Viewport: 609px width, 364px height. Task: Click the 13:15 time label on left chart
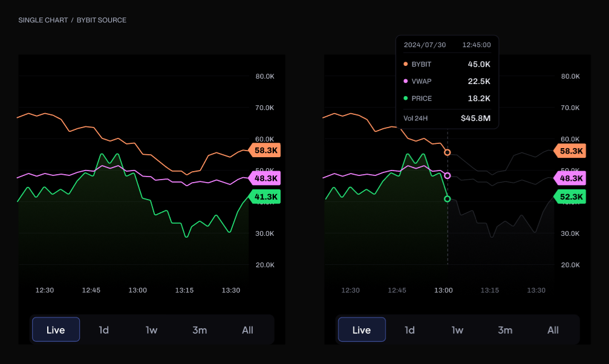[184, 290]
